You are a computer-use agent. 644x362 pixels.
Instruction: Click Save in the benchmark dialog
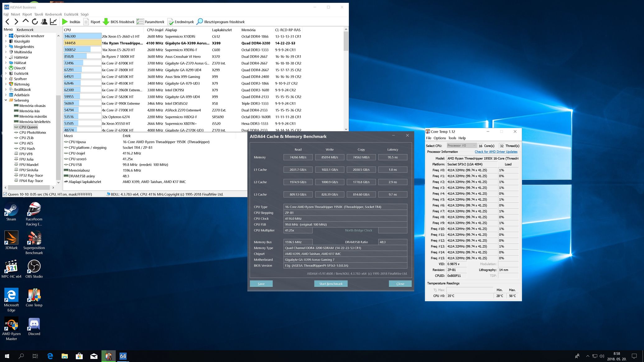click(261, 284)
